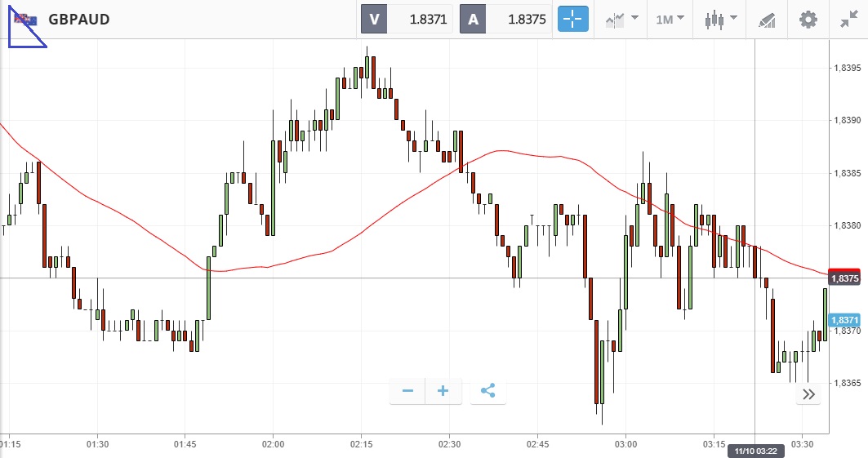Click the red 1,8375 price label

pos(844,278)
